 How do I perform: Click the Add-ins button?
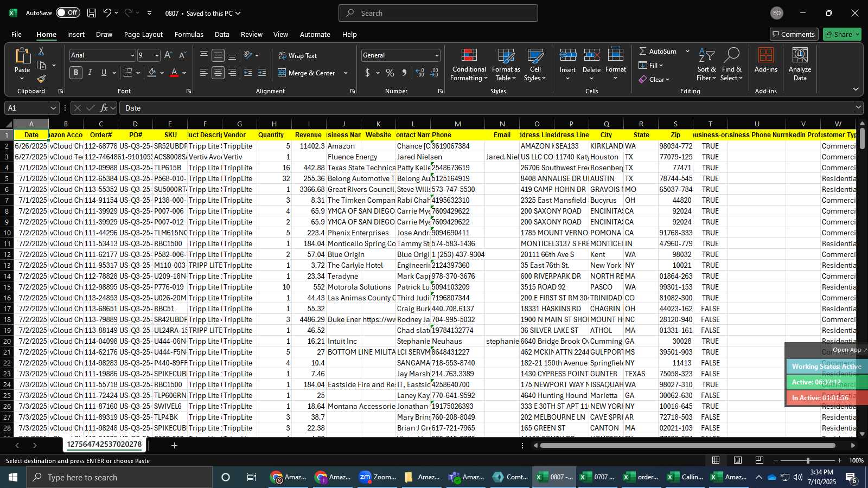pos(765,61)
